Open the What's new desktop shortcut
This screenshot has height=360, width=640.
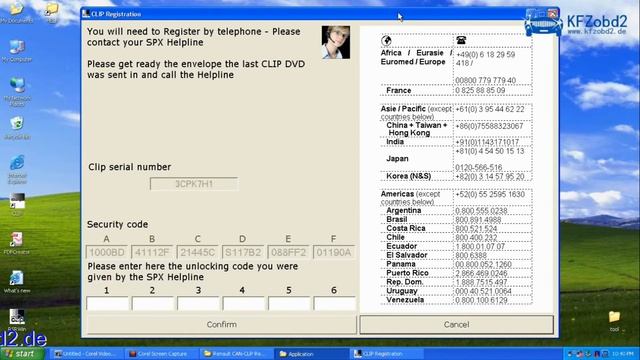tap(17, 282)
